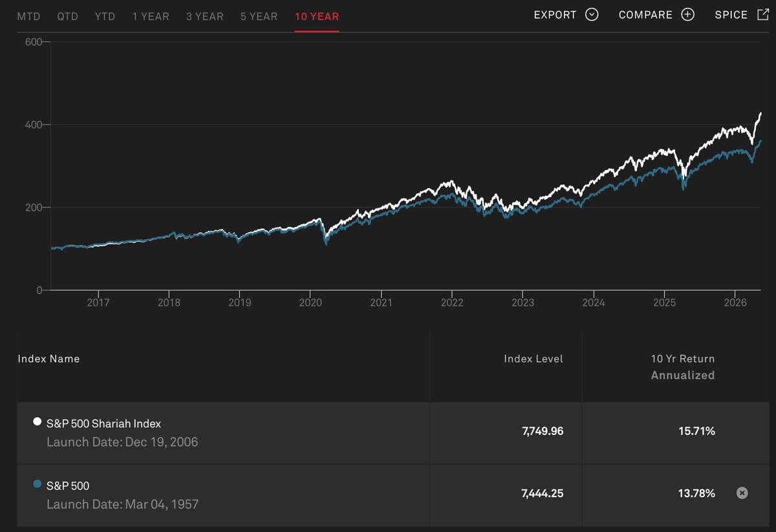Select the YTD time range tab
The height and width of the screenshot is (532, 776).
[105, 16]
